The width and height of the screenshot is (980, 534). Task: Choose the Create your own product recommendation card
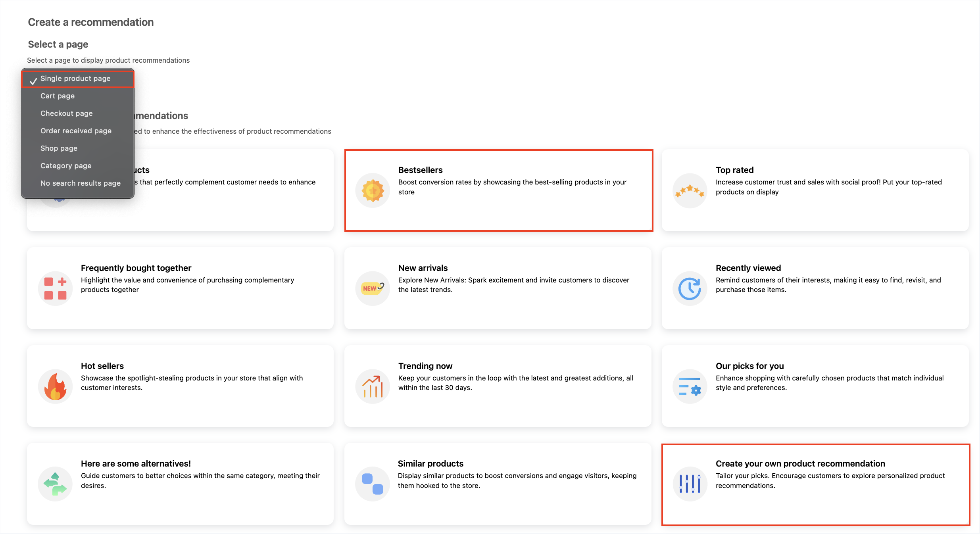click(x=816, y=484)
